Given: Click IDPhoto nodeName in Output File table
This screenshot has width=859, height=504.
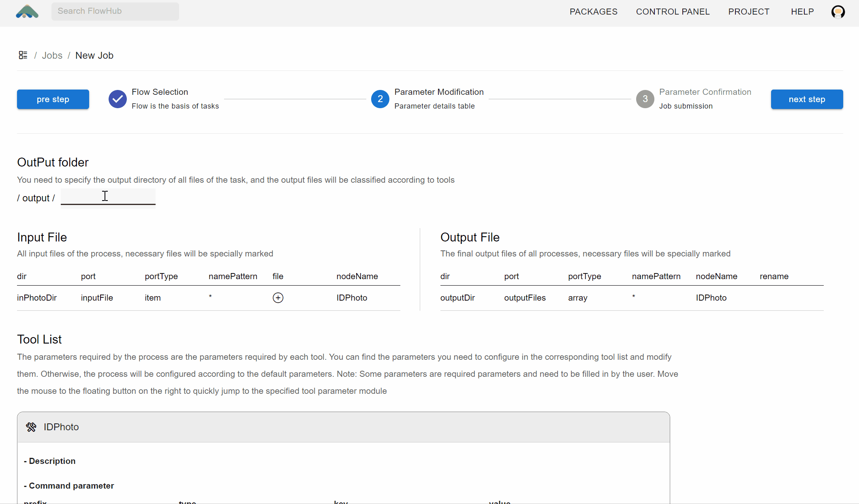Looking at the screenshot, I should (x=711, y=298).
